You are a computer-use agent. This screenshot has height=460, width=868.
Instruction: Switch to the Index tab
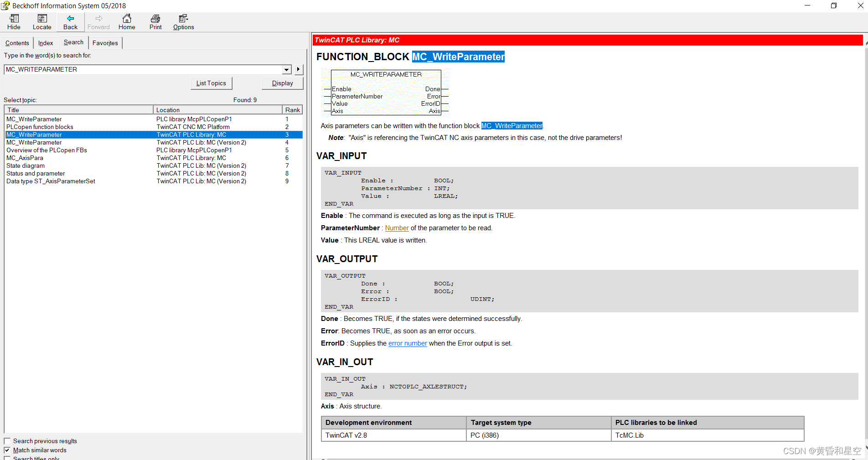coord(46,43)
